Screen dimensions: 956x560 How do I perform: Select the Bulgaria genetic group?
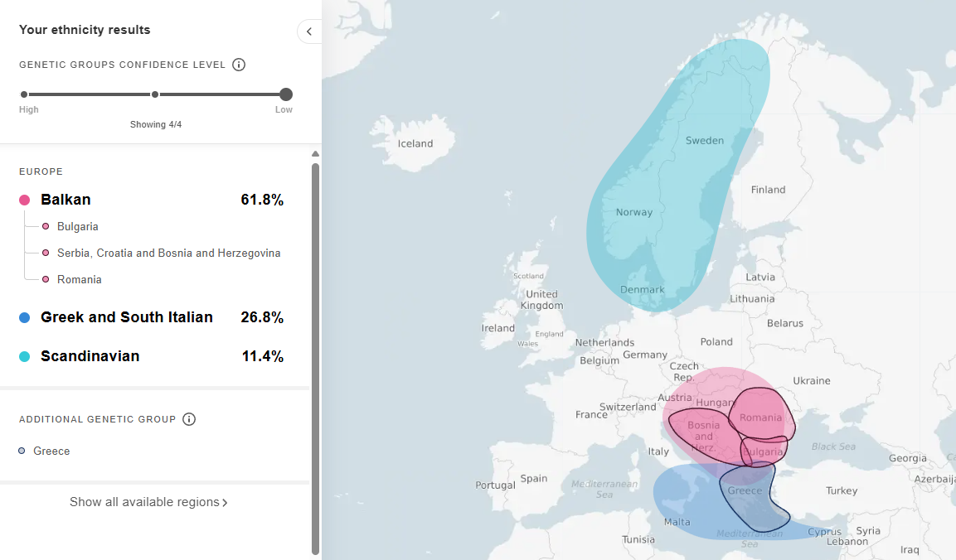(77, 227)
